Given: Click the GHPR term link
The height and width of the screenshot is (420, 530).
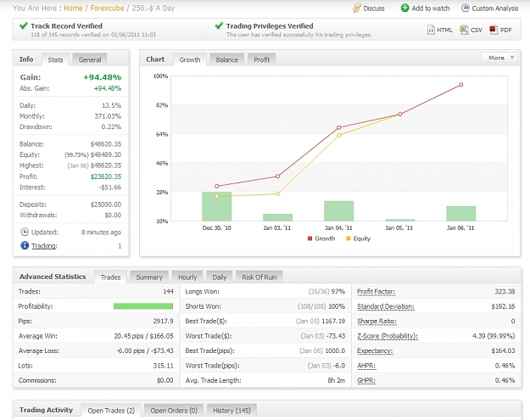Looking at the screenshot, I should click(366, 380).
